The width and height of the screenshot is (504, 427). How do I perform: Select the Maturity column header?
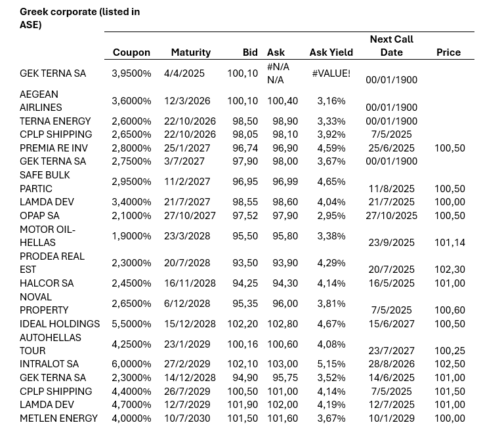coord(190,52)
